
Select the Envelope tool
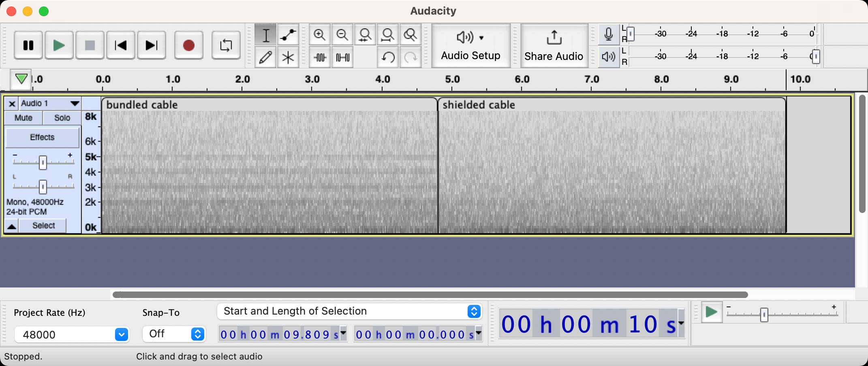pyautogui.click(x=288, y=35)
